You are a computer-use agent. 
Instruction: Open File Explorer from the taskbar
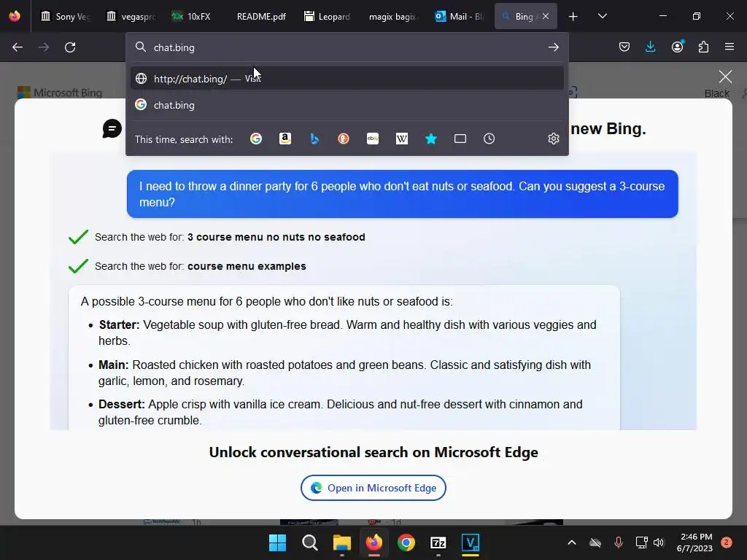pyautogui.click(x=341, y=542)
